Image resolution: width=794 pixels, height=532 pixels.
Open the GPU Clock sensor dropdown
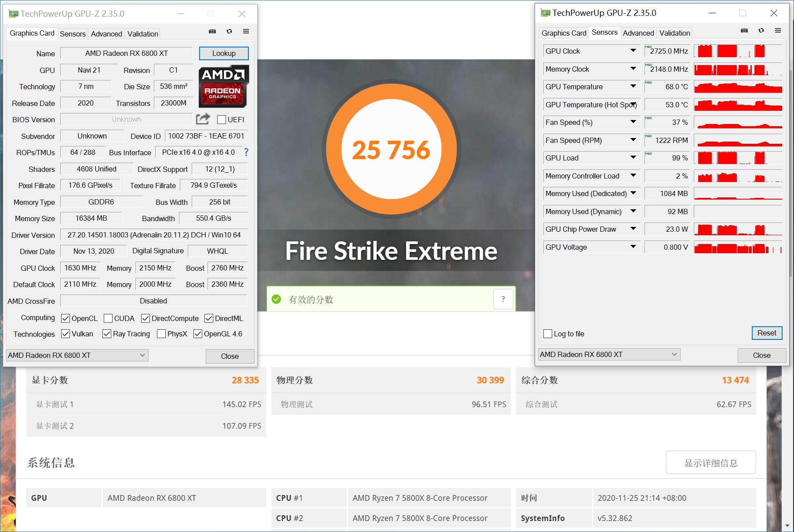click(x=633, y=51)
